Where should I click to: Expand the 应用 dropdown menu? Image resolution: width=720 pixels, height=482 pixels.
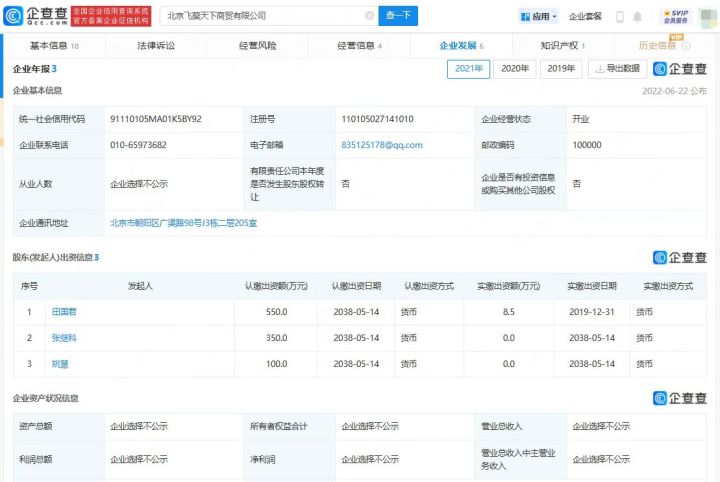click(539, 17)
